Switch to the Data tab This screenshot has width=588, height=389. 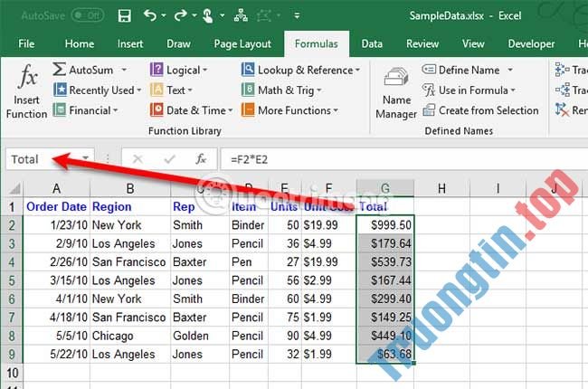[x=372, y=44]
